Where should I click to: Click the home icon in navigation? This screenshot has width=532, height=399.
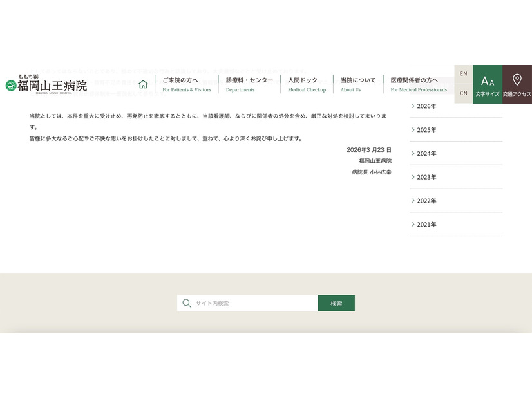143,84
